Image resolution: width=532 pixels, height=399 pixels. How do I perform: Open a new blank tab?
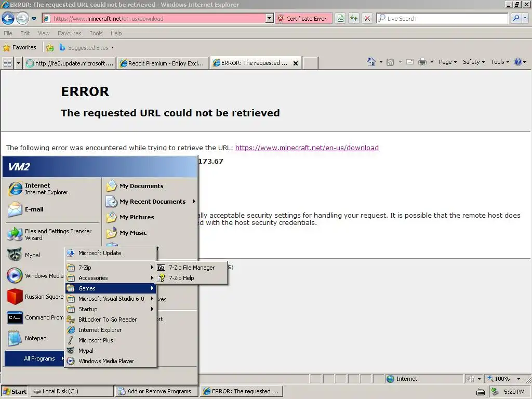[310, 63]
